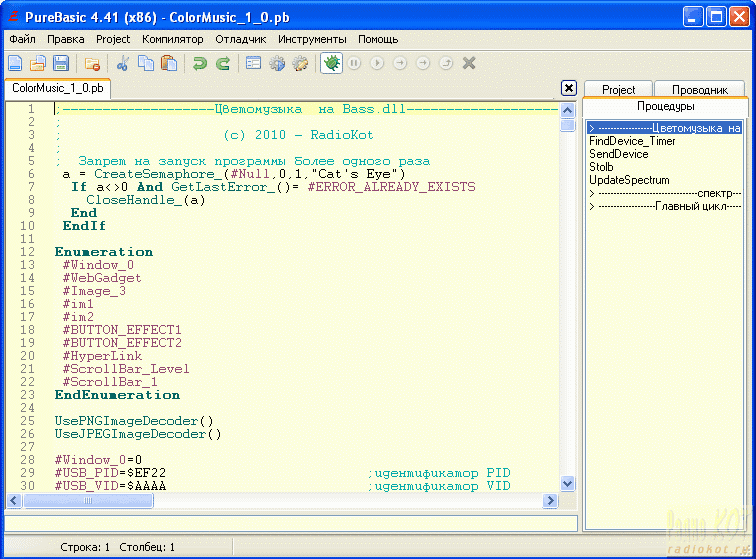Switch to the Project side panel tab

(x=618, y=90)
